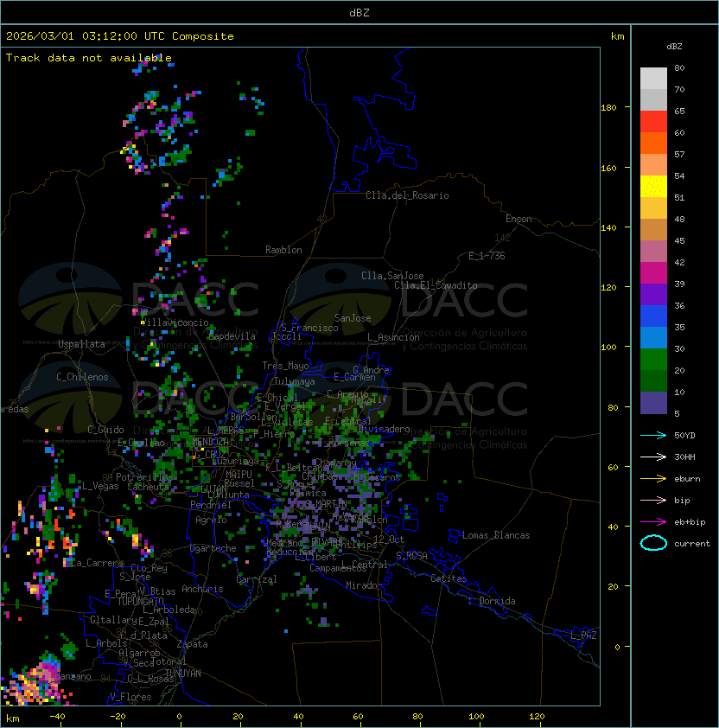Image resolution: width=719 pixels, height=728 pixels.
Task: Click the magenta eb+bip arrow legend icon
Action: point(653,522)
